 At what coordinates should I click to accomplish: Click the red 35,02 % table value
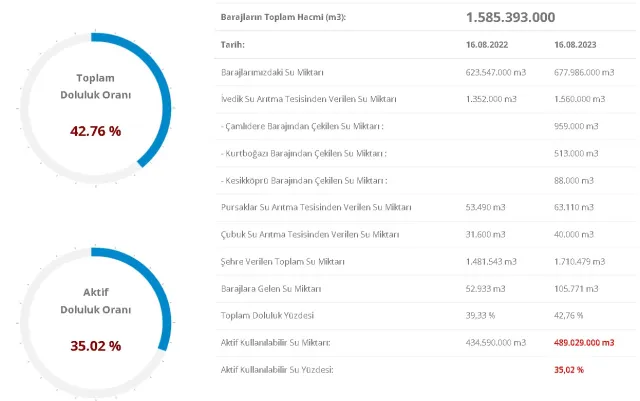tap(568, 369)
